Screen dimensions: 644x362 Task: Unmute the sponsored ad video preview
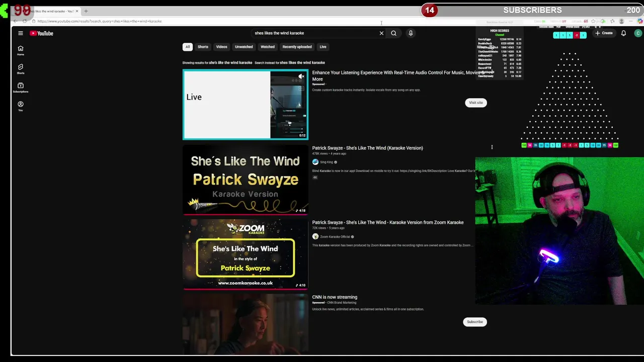point(301,76)
